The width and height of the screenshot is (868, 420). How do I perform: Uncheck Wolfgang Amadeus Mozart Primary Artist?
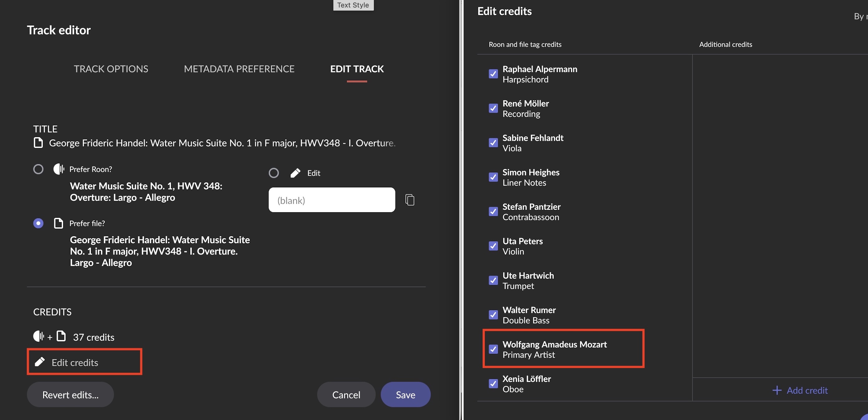(x=493, y=349)
